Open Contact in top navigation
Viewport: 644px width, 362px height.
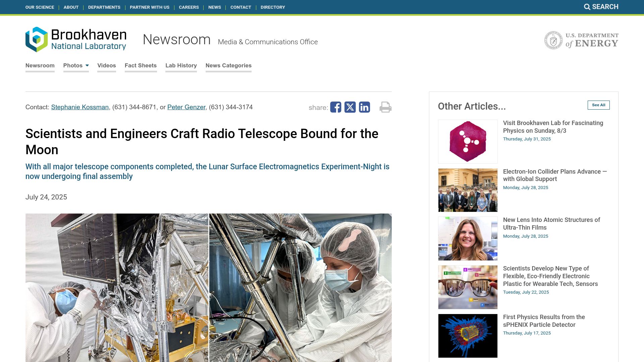coord(241,7)
